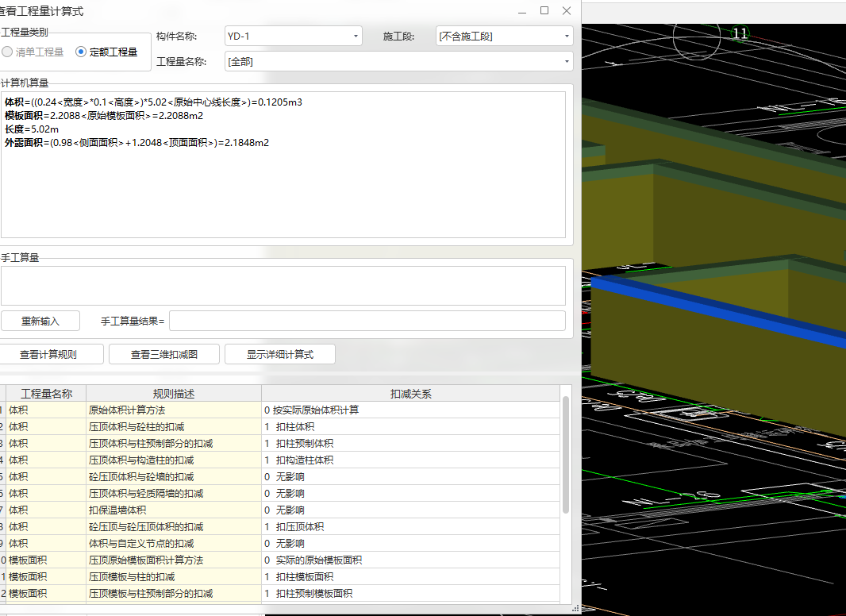The height and width of the screenshot is (616, 846).
Task: Click the 规则描述 column header
Action: click(x=174, y=394)
